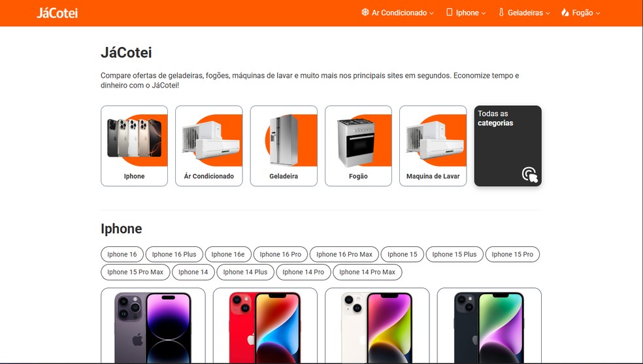This screenshot has width=643, height=364.
Task: Click the phone icon next to Iphone menu
Action: (450, 12)
